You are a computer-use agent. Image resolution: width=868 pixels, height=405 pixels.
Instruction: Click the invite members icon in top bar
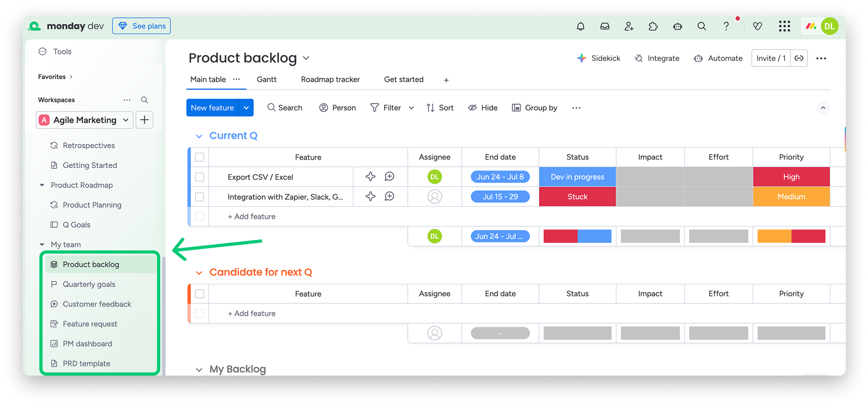pyautogui.click(x=629, y=26)
